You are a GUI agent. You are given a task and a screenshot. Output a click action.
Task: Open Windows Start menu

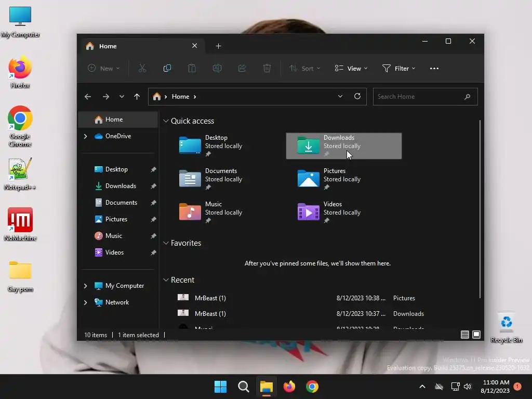(220, 387)
